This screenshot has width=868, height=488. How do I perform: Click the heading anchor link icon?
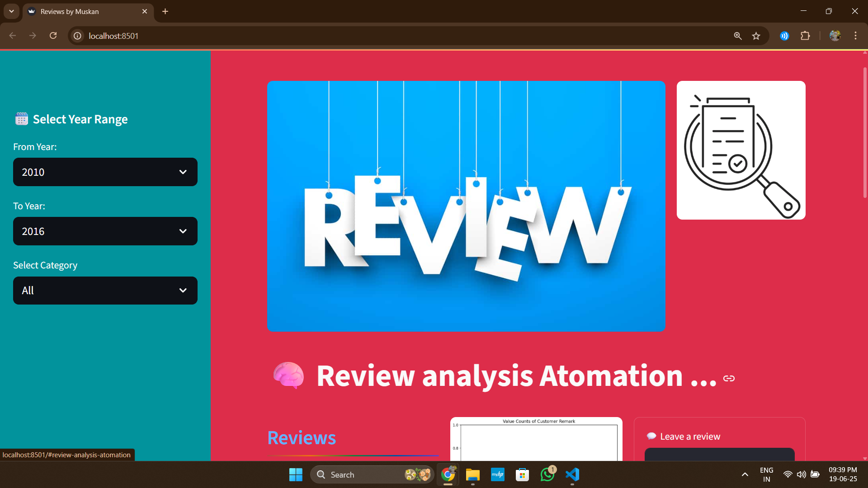[729, 378]
